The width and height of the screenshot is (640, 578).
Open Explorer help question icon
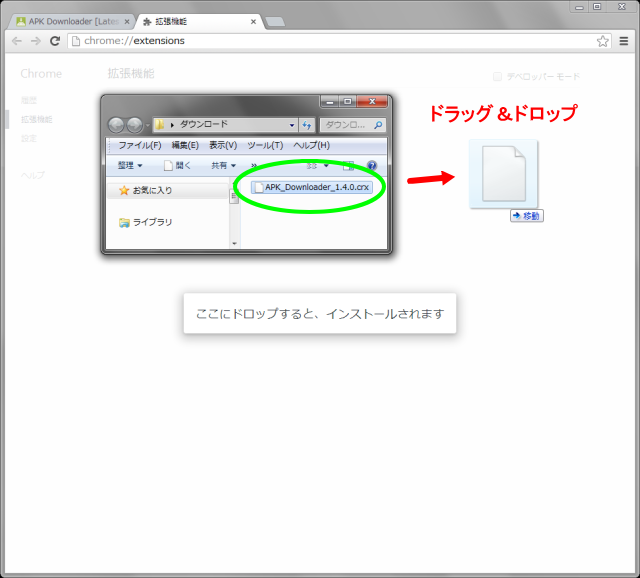371,165
